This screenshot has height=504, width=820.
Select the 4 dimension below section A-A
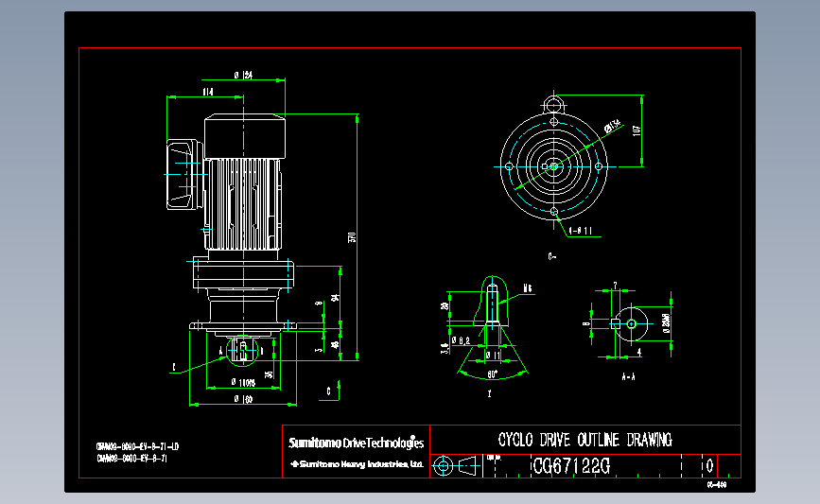point(639,353)
